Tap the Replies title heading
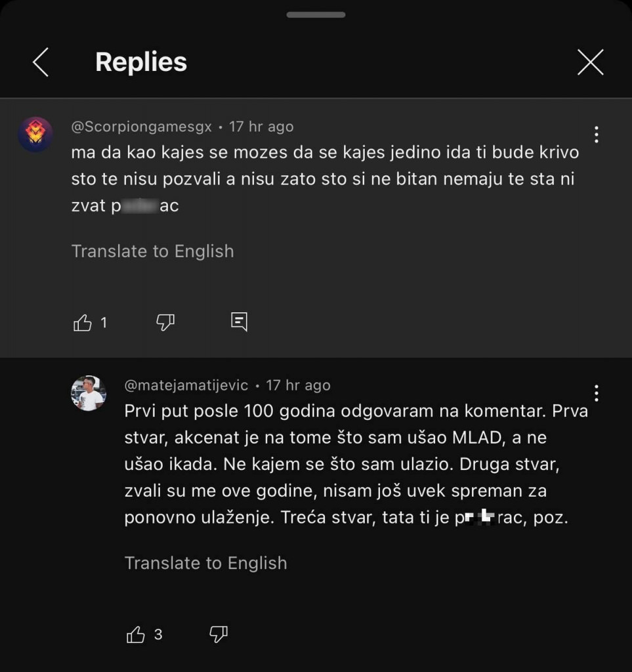This screenshot has width=632, height=672. 141,62
